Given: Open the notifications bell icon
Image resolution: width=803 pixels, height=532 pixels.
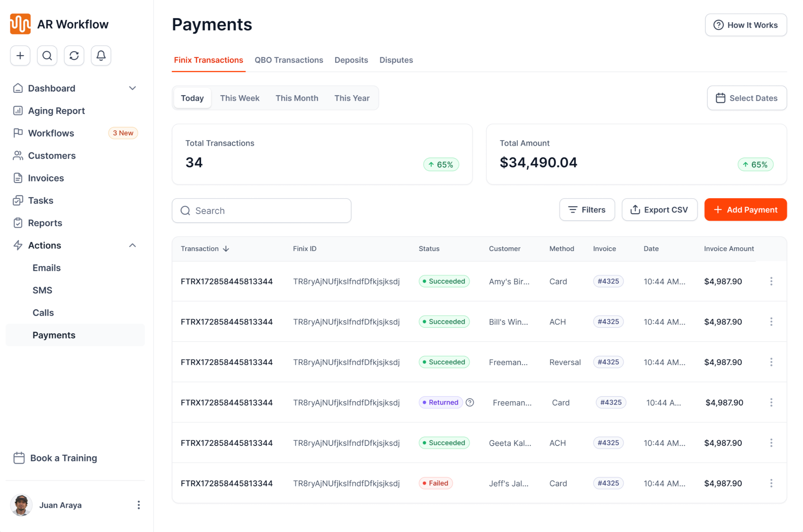Looking at the screenshot, I should click(101, 55).
